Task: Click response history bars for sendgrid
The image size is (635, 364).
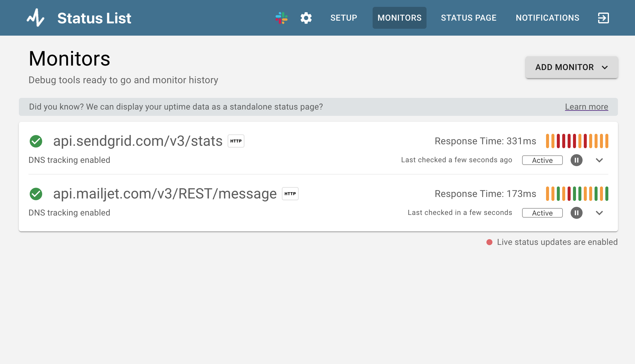Action: 577,141
